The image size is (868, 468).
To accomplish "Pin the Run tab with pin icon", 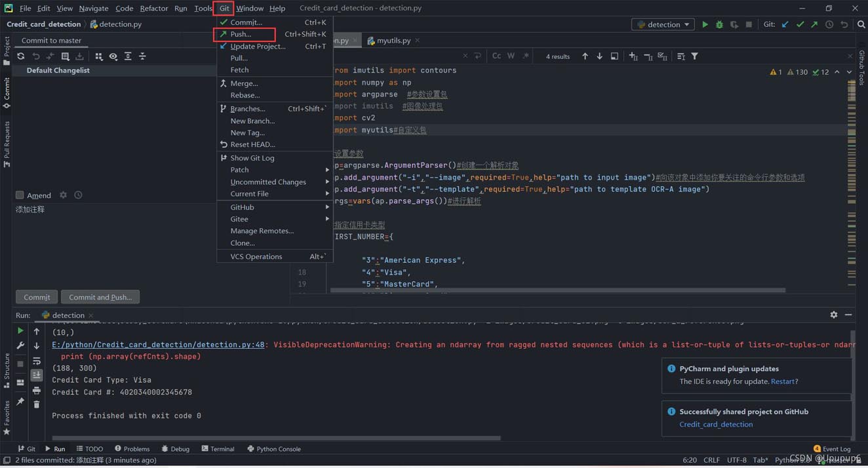I will 20,401.
